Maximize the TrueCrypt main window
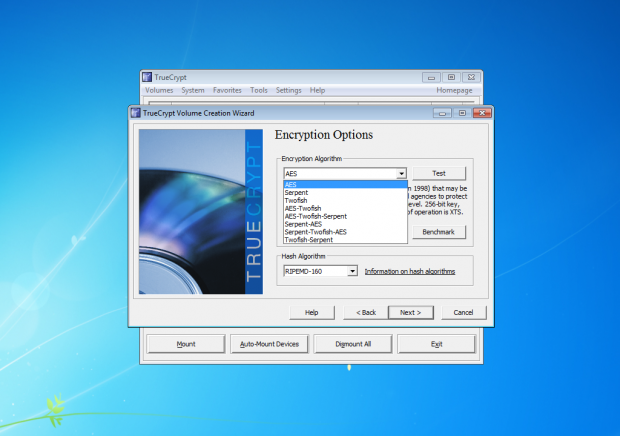Viewport: 620px width, 436px height. [451, 77]
